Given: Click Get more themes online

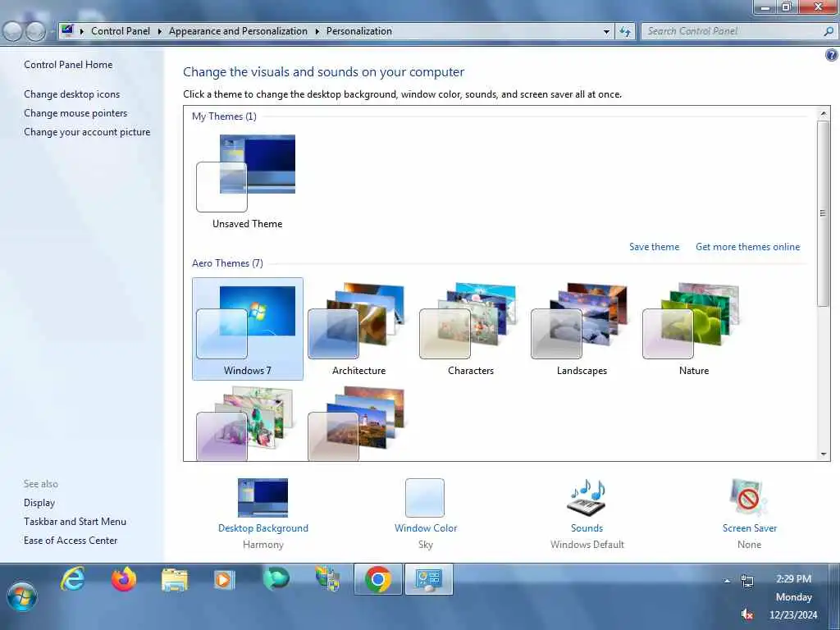Looking at the screenshot, I should 747,247.
